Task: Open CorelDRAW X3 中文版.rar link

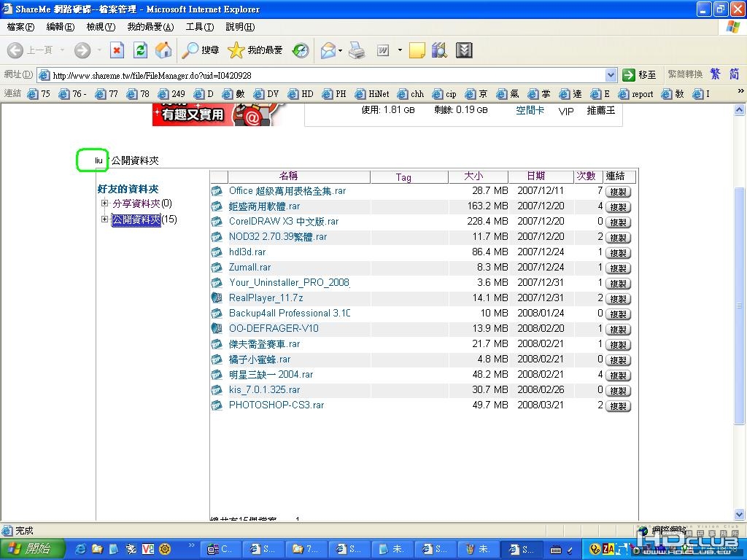Action: 284,222
